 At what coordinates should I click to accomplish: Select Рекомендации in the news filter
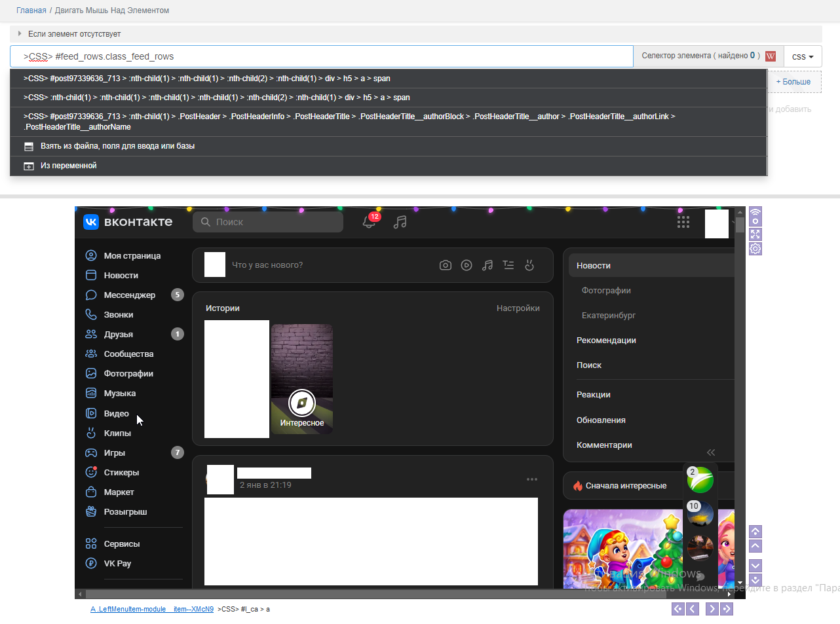coord(606,340)
